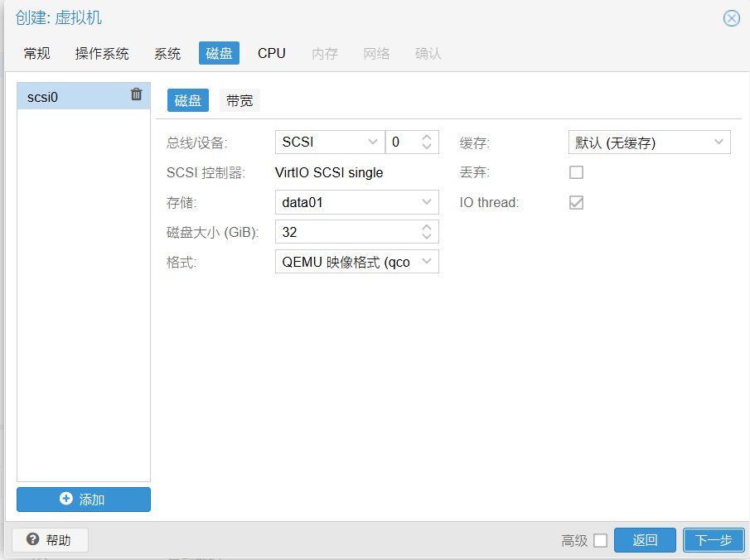Select the 磁盘 disk sub-tab

188,100
